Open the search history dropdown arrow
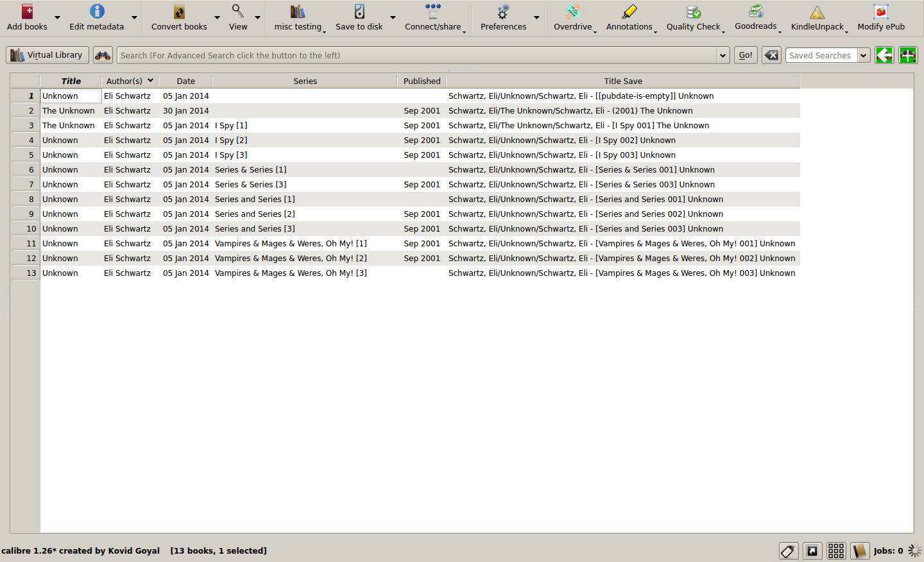The height and width of the screenshot is (562, 924). coord(723,55)
